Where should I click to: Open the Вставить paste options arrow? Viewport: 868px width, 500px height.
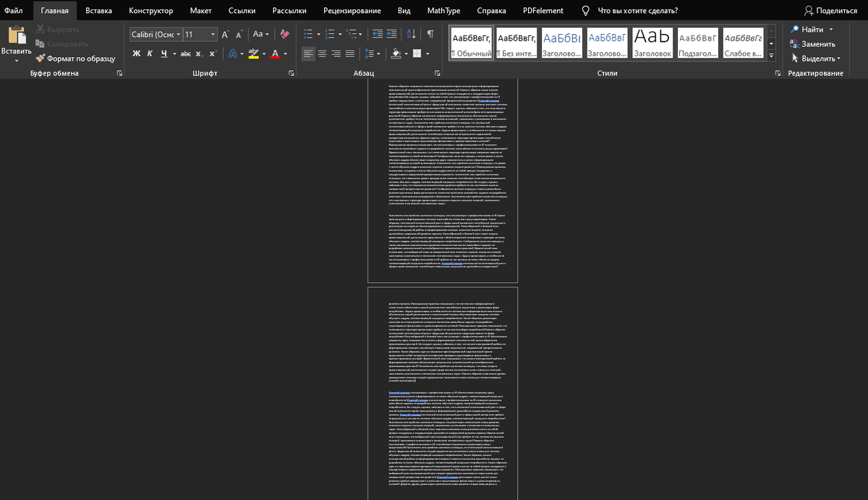[x=16, y=60]
